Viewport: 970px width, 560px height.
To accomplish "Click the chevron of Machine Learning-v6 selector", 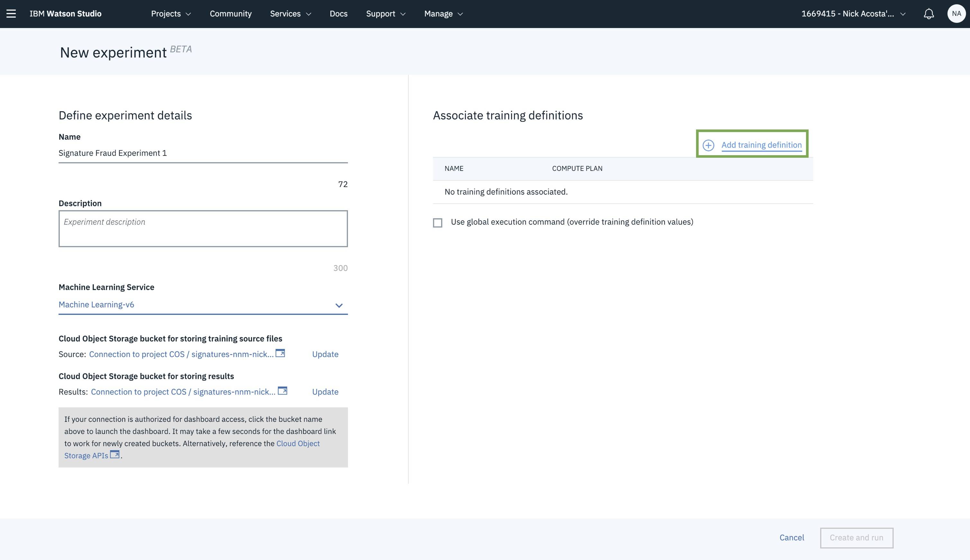I will [x=339, y=306].
